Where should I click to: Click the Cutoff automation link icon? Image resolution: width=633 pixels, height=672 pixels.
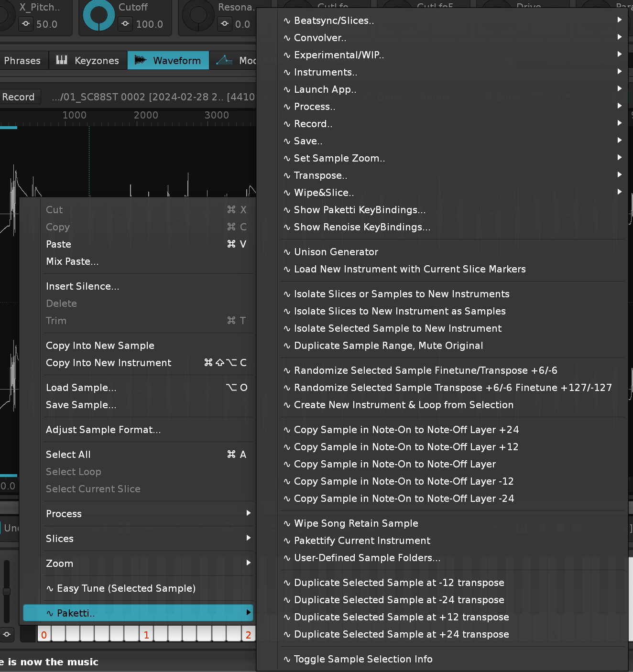tap(125, 24)
